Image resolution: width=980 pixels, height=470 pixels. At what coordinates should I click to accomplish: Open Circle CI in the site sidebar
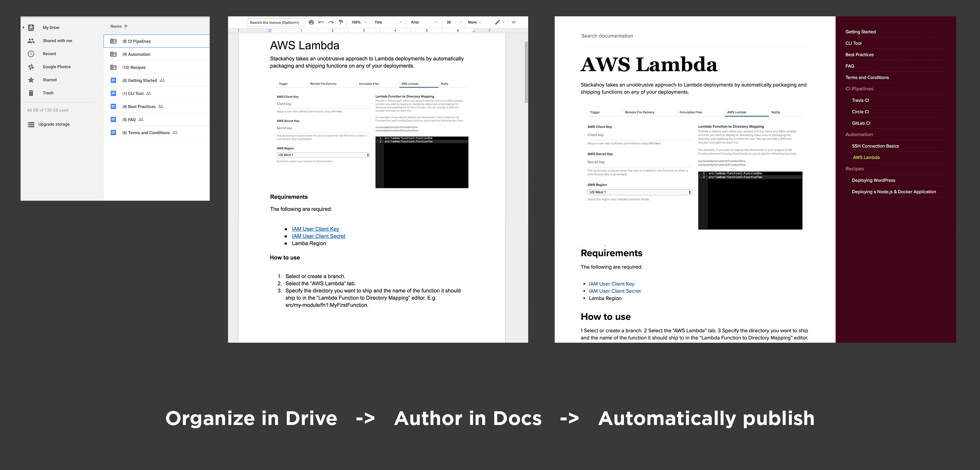point(860,111)
